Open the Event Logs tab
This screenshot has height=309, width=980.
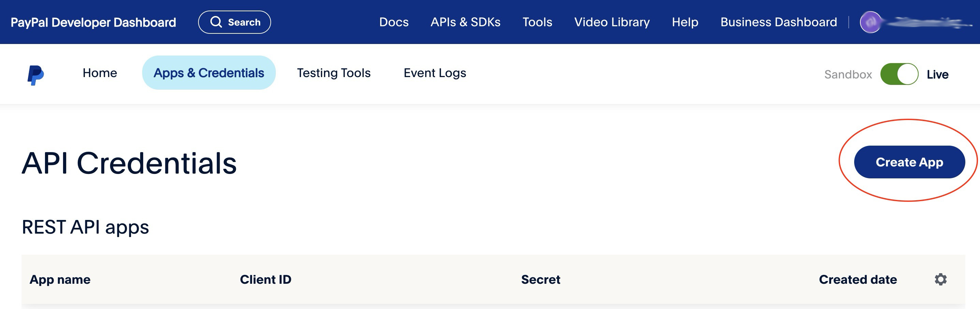coord(435,73)
